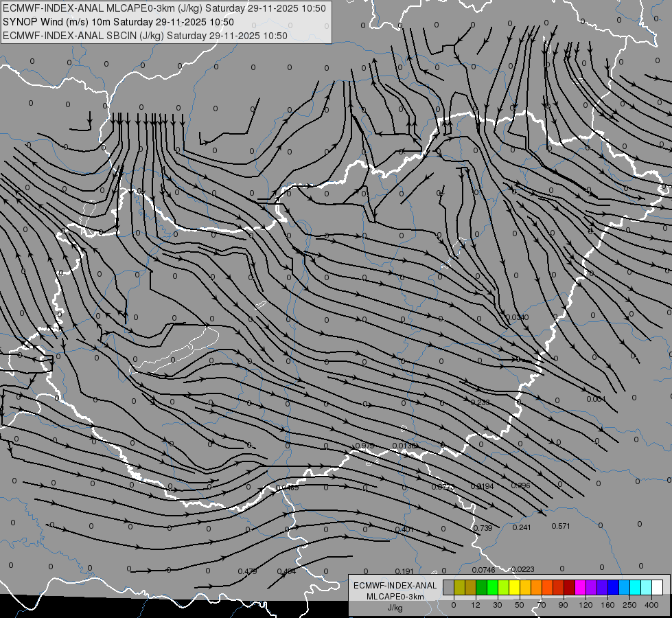Click the dark red swatch in the legend
This screenshot has height=618, width=672.
click(x=569, y=587)
